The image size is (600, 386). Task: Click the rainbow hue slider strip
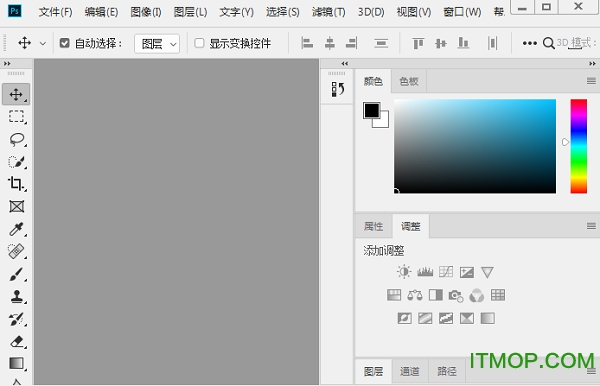click(x=579, y=146)
